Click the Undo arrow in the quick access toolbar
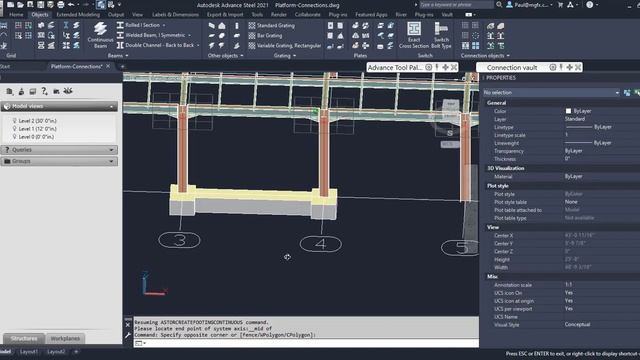The image size is (640, 360). (x=71, y=5)
